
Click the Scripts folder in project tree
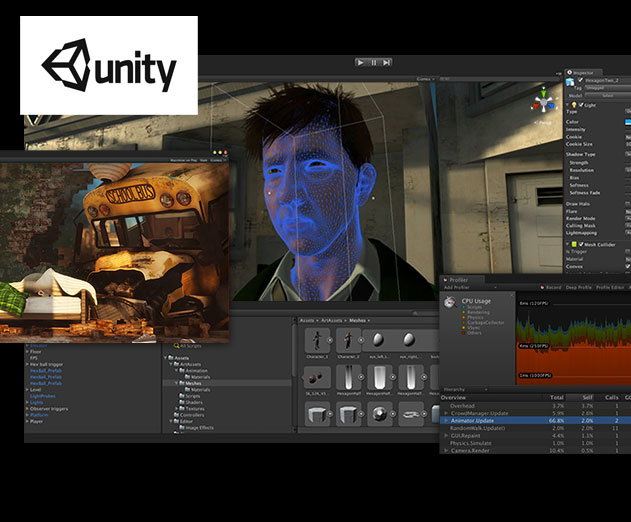189,396
